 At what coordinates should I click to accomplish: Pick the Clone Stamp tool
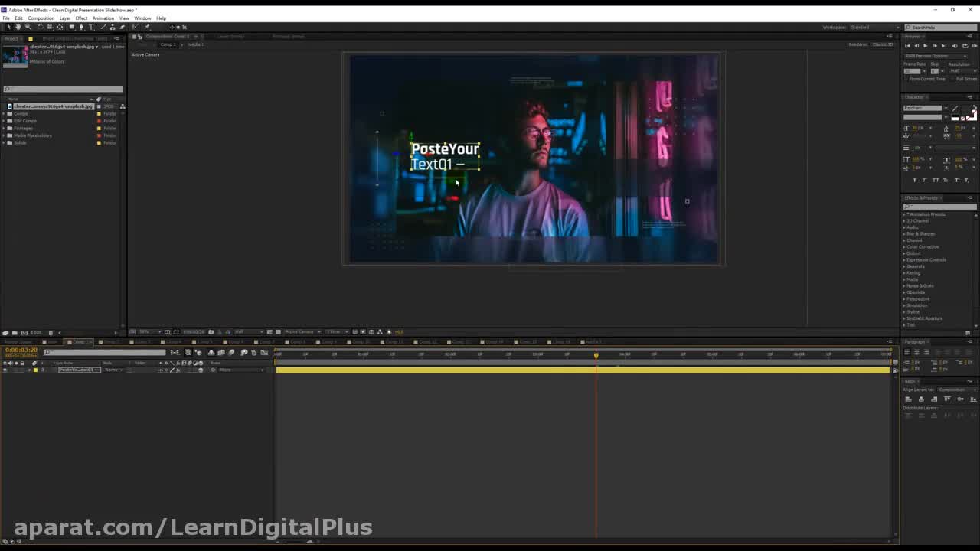113,27
